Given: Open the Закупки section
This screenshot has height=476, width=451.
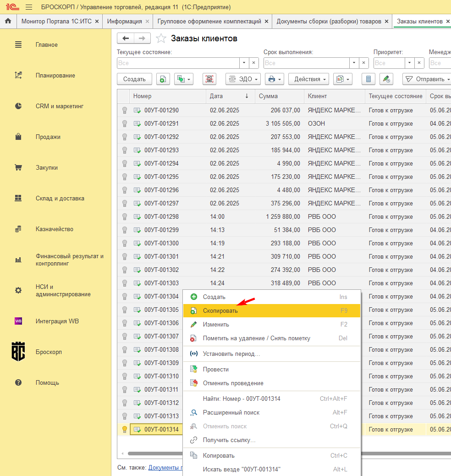Looking at the screenshot, I should (x=47, y=167).
